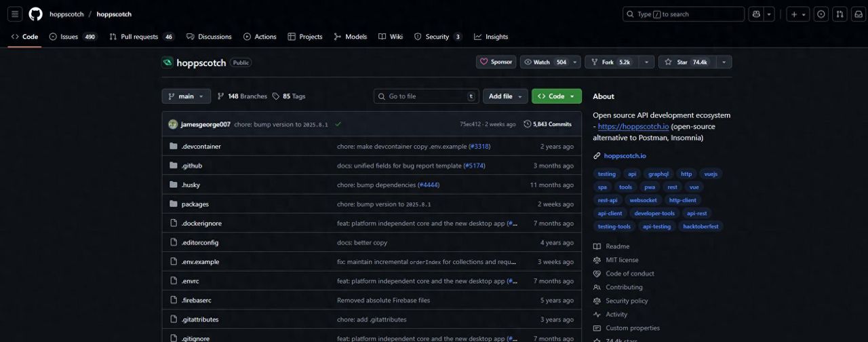Click the GitHub logo home icon
Image resolution: width=868 pixels, height=342 pixels.
coord(35,14)
